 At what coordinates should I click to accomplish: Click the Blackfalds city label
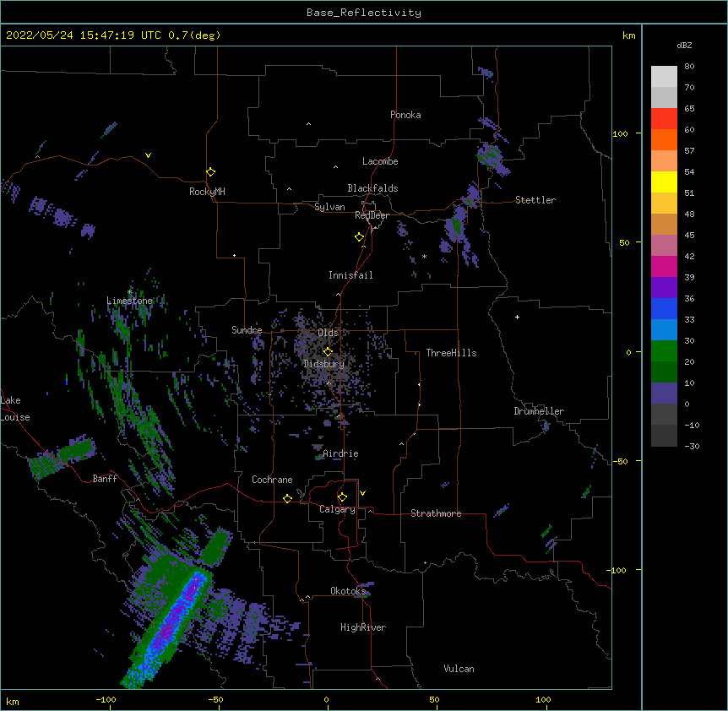click(x=372, y=188)
